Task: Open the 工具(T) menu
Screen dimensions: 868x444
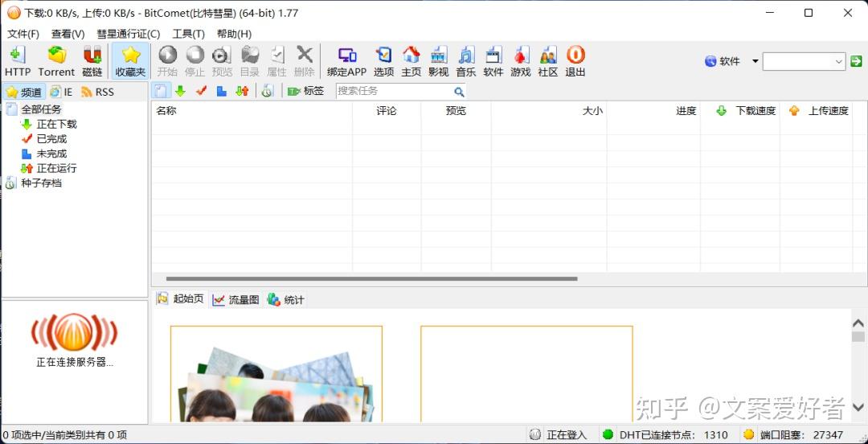Action: click(188, 34)
